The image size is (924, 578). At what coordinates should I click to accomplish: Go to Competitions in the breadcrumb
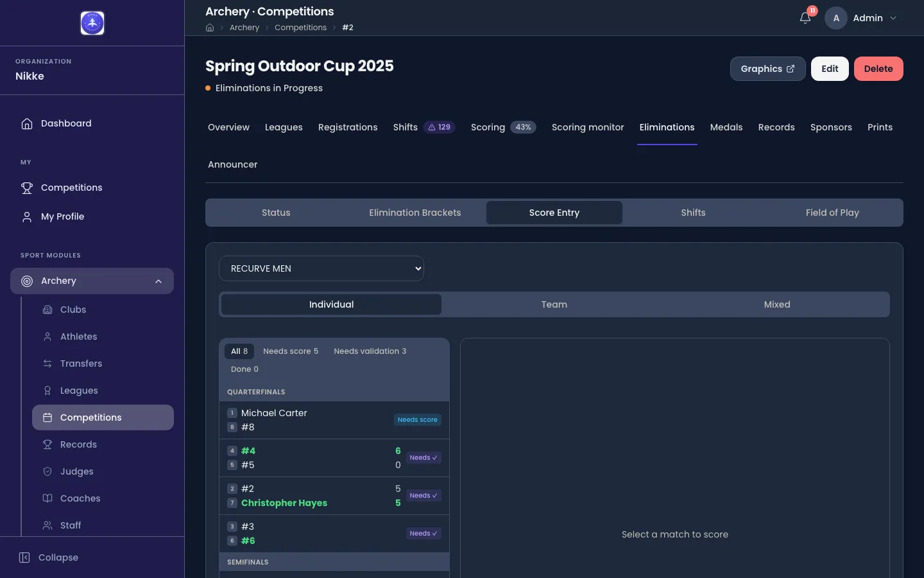pyautogui.click(x=300, y=28)
